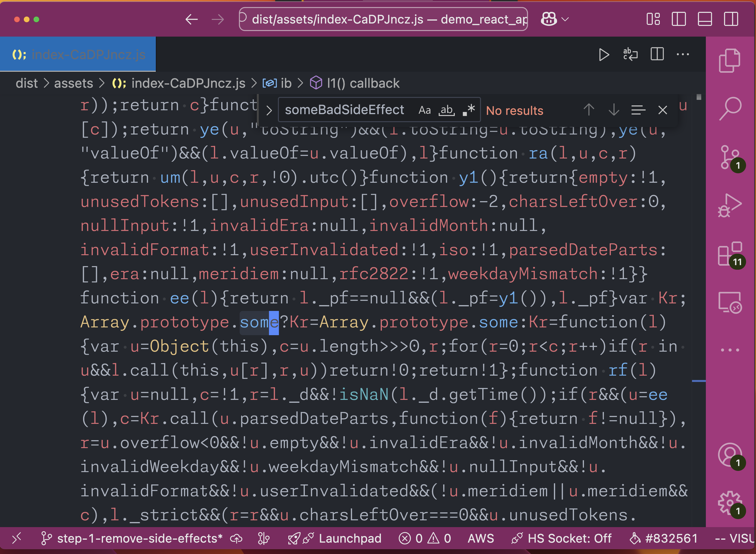
Task: Click the ab compare changes editor icon
Action: coord(630,55)
